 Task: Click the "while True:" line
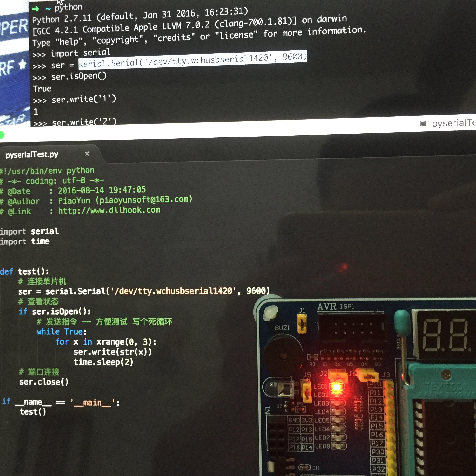click(x=62, y=332)
